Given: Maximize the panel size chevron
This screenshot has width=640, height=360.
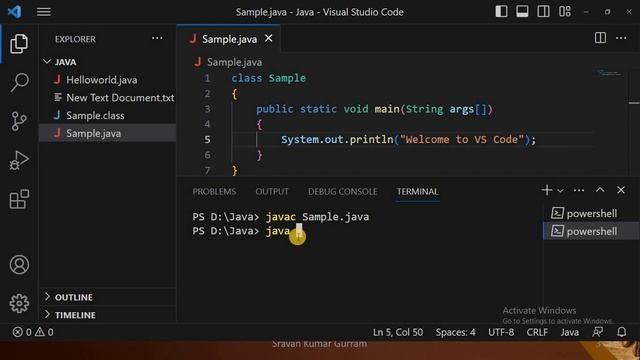Looking at the screenshot, I should click(x=600, y=190).
